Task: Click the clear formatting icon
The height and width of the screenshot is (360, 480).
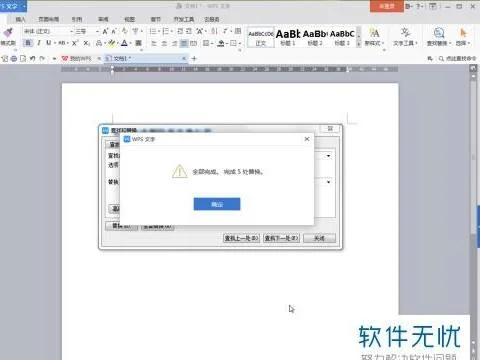Action: tap(124, 31)
